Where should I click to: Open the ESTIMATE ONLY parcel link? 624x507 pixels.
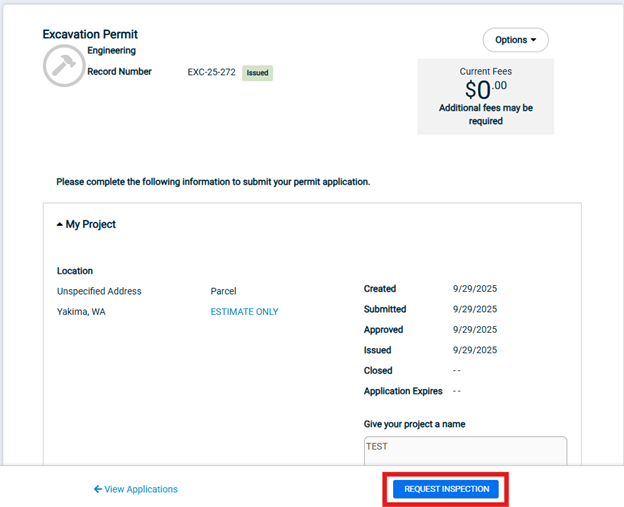click(244, 312)
